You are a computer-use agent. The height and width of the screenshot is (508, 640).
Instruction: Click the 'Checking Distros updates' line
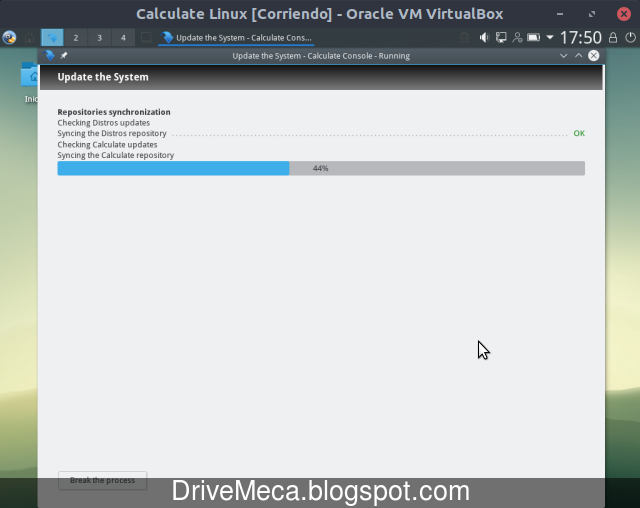(x=104, y=123)
